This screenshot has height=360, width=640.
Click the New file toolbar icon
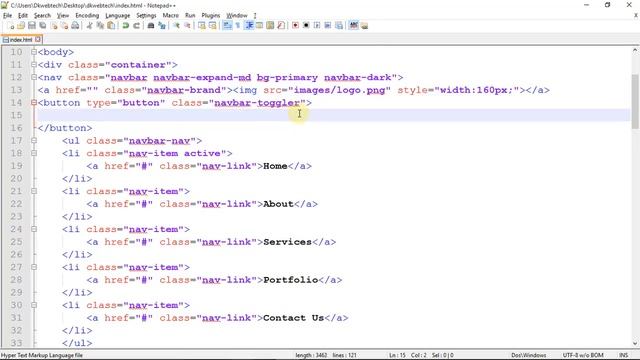(x=11, y=26)
